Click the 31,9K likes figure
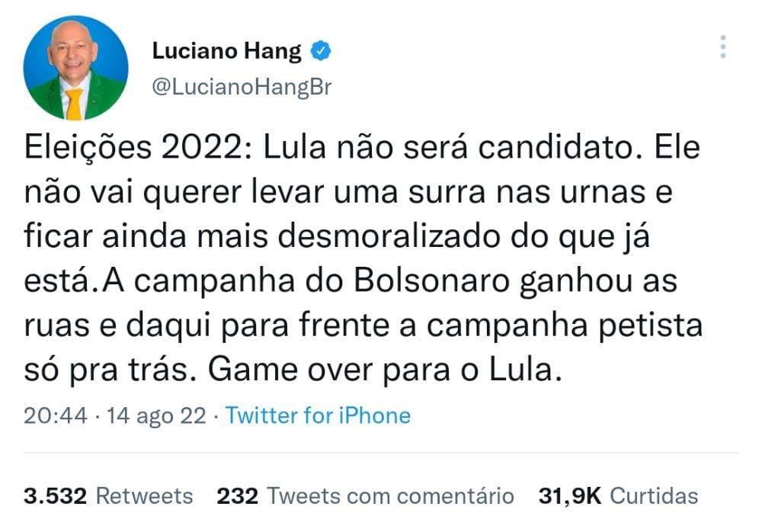This screenshot has height=532, width=762. point(570,496)
